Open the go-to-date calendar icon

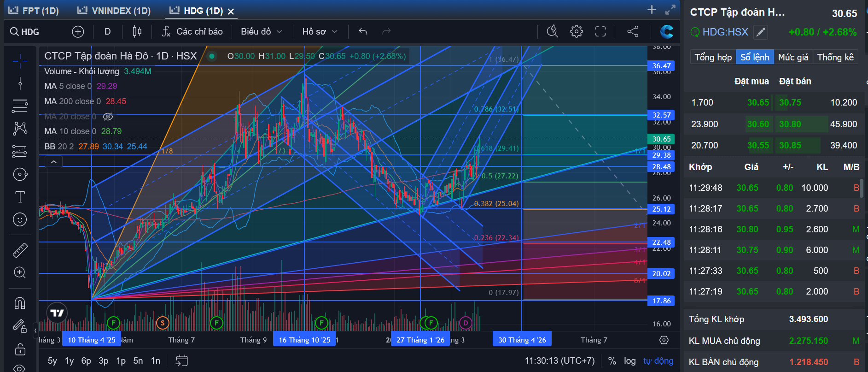pyautogui.click(x=182, y=360)
